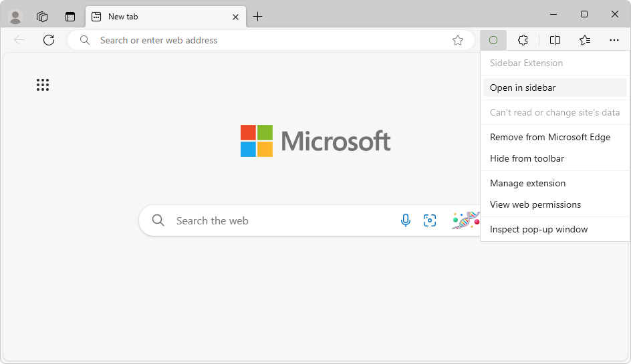This screenshot has width=631, height=364.
Task: Choose Inspect pop-up window
Action: coord(555,229)
